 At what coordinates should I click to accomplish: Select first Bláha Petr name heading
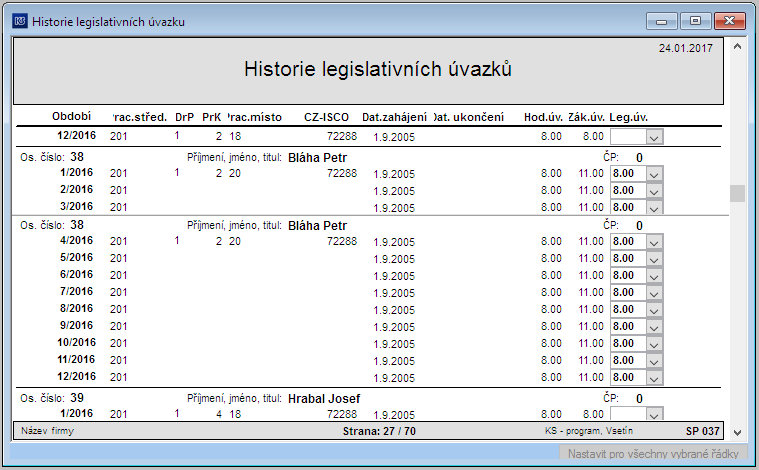click(318, 158)
